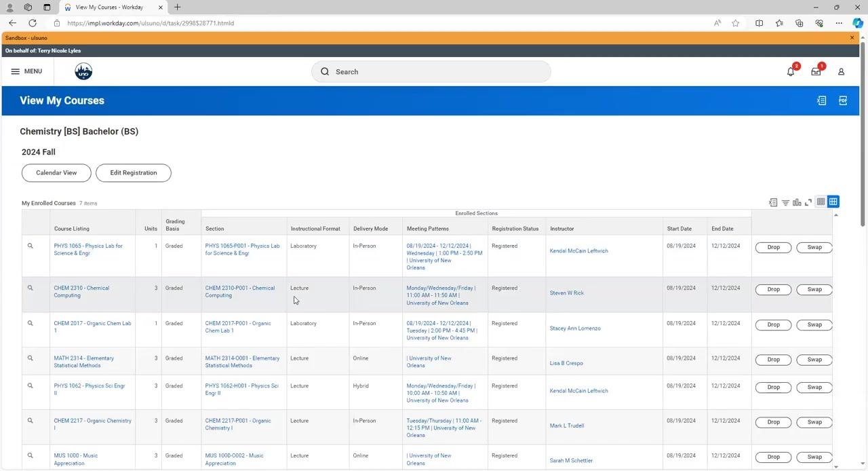The image size is (868, 471).
Task: Open magnifier for PHYS 1065 row
Action: 30,246
